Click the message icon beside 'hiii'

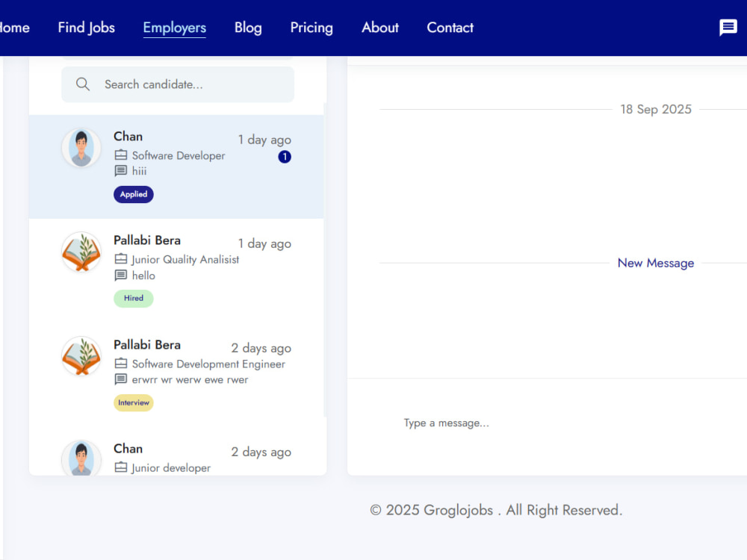tap(121, 171)
